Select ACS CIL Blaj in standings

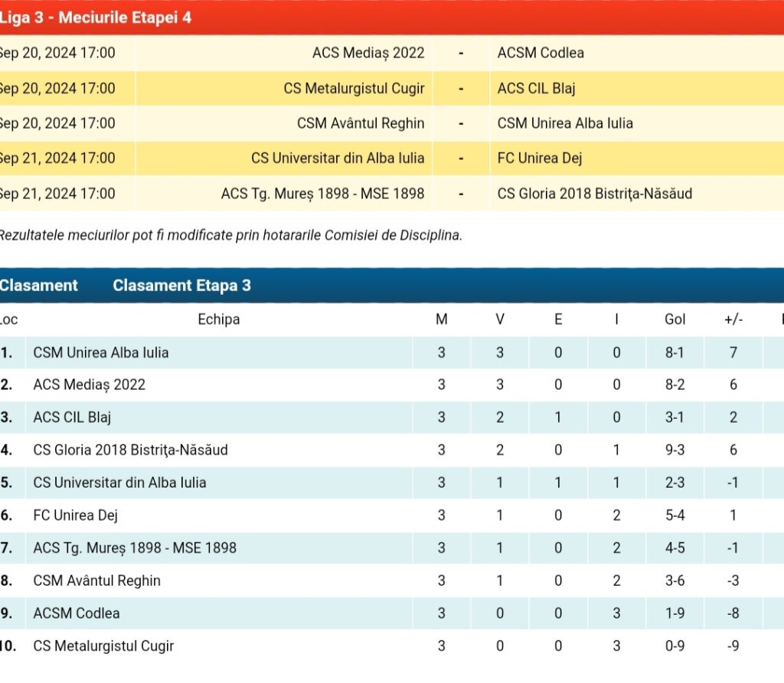pos(72,417)
